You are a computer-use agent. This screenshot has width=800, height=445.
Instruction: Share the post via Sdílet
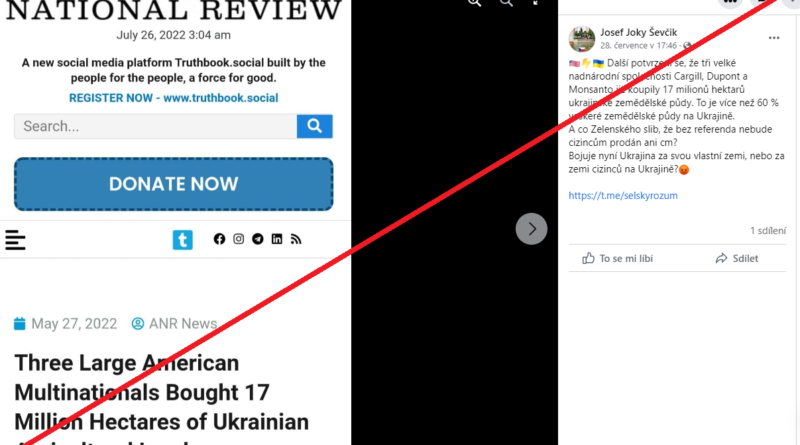tap(737, 258)
